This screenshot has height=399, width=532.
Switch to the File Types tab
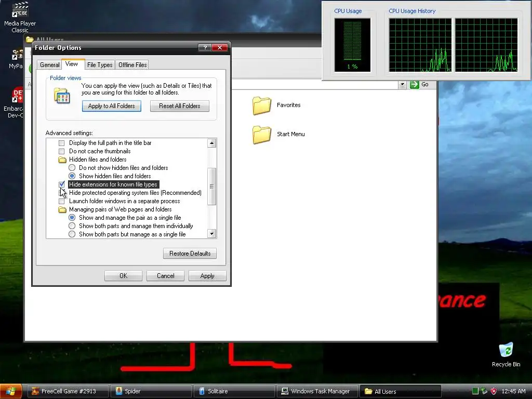pos(100,65)
